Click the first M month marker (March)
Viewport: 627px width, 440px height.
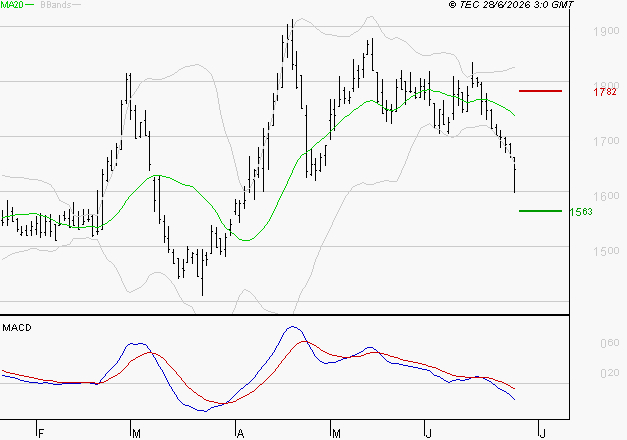pyautogui.click(x=136, y=434)
